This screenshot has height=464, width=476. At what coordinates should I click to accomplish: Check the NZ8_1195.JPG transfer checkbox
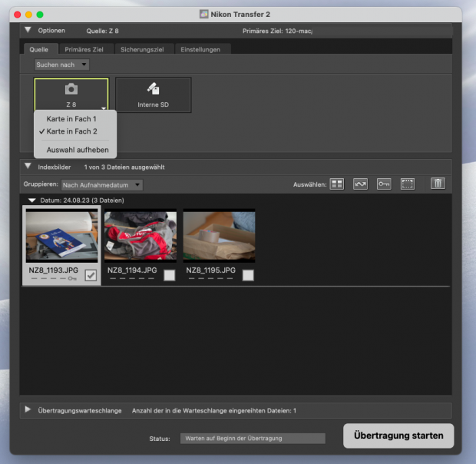(x=248, y=275)
